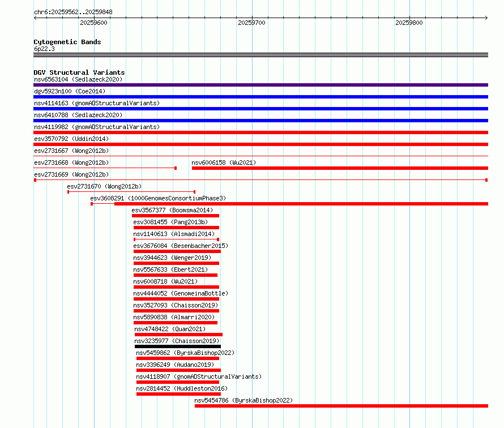Select esv3081455 (Pang2013b) label
Viewport: 504px width, 428px height.
170,222
